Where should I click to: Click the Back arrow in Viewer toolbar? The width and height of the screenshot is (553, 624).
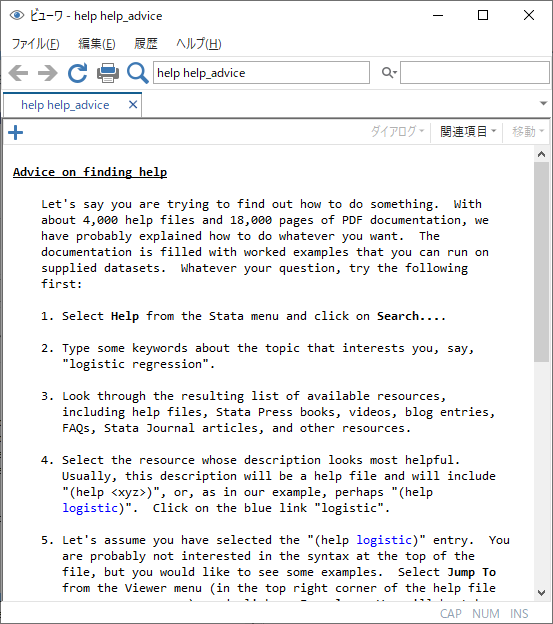point(18,73)
